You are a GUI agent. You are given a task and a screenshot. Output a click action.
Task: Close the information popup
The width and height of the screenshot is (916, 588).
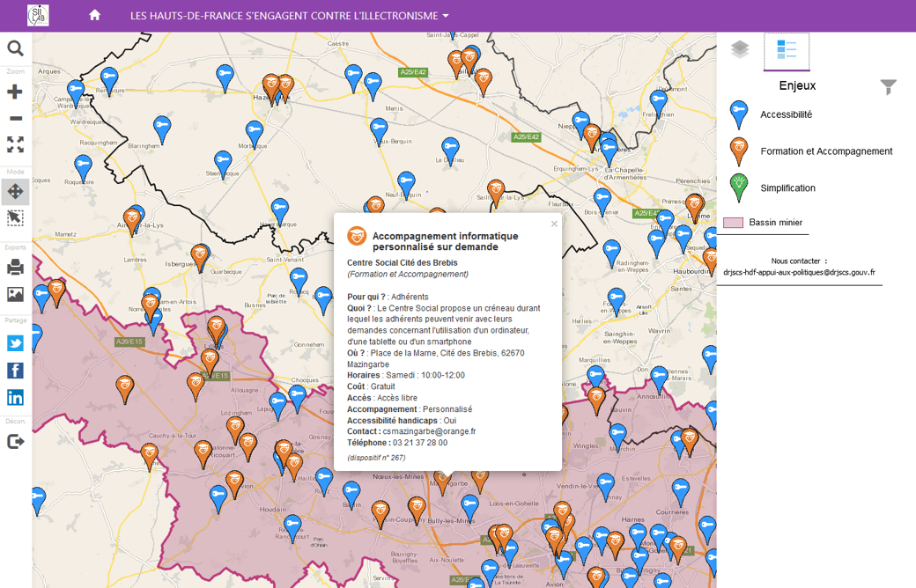point(554,224)
